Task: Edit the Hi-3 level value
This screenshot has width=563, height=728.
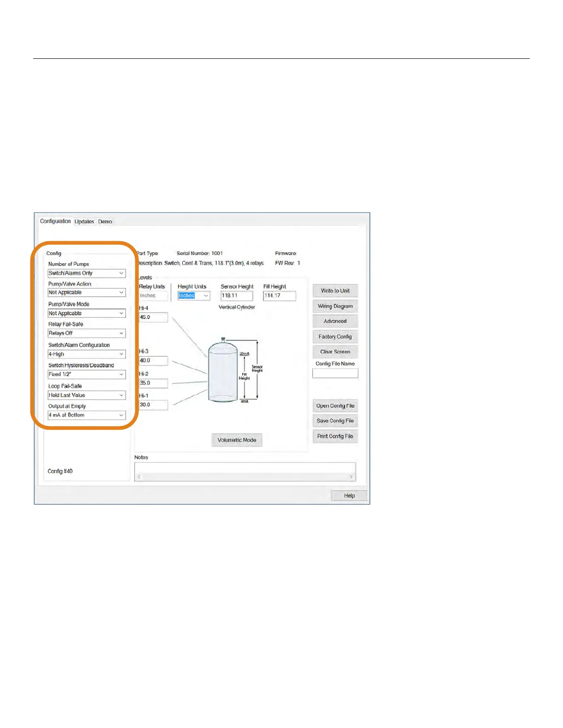Action: tap(153, 361)
